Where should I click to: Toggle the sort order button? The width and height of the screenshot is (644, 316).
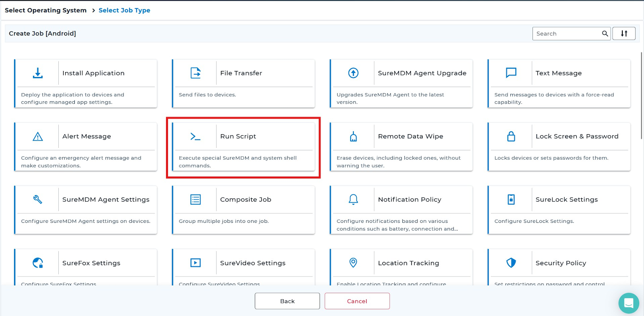624,33
